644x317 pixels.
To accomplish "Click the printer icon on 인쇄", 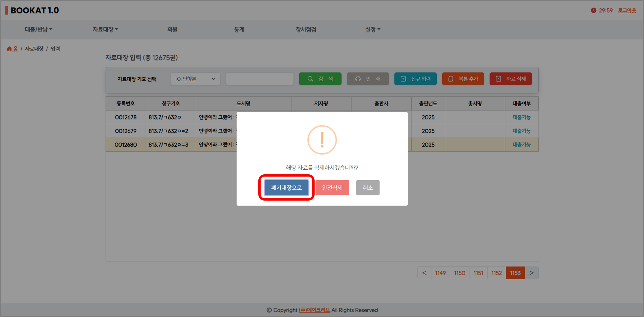I will (x=358, y=79).
